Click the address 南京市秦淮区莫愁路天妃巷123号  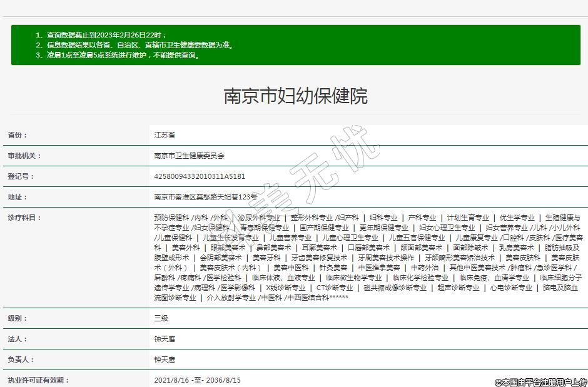click(x=206, y=197)
